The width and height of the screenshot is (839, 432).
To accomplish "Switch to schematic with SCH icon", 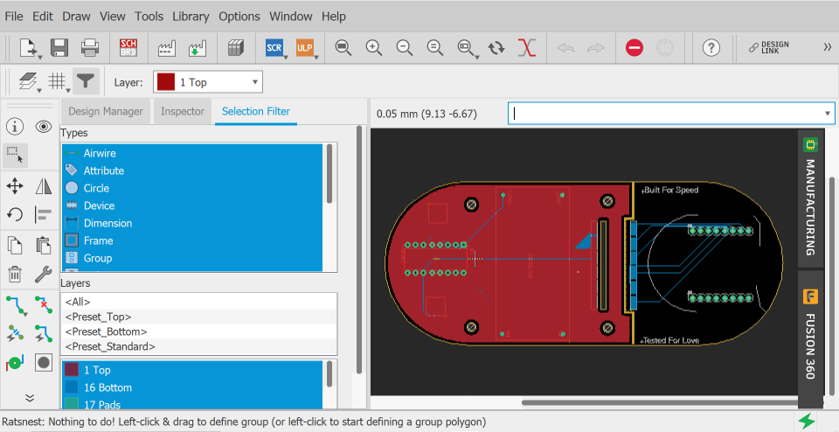I will [x=128, y=47].
